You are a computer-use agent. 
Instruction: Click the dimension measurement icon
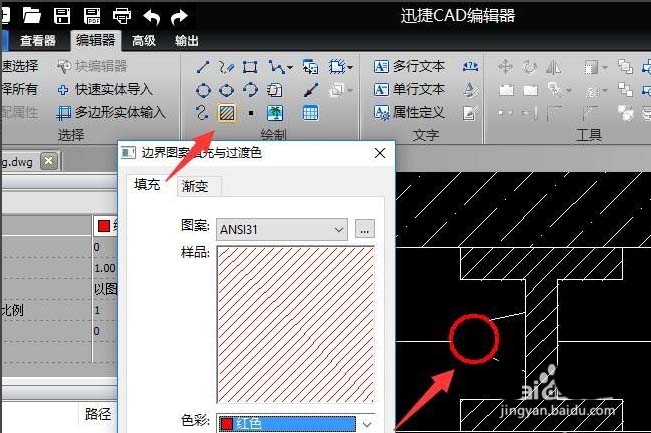click(470, 66)
